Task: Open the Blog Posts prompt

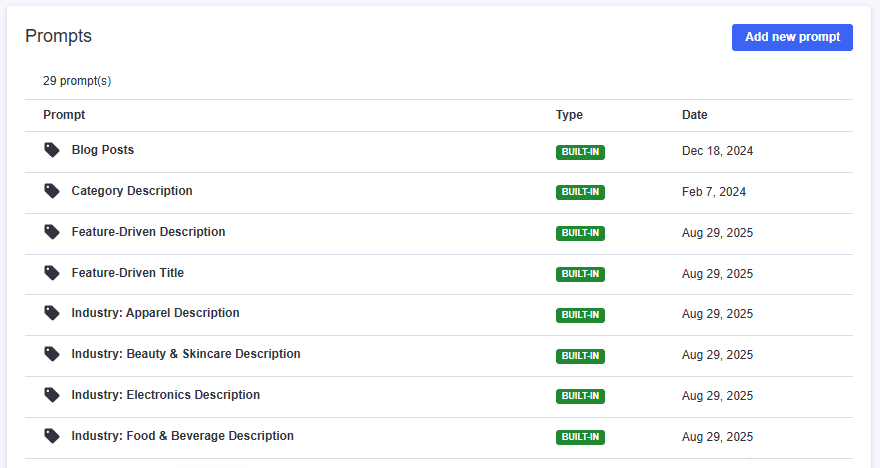Action: 102,150
